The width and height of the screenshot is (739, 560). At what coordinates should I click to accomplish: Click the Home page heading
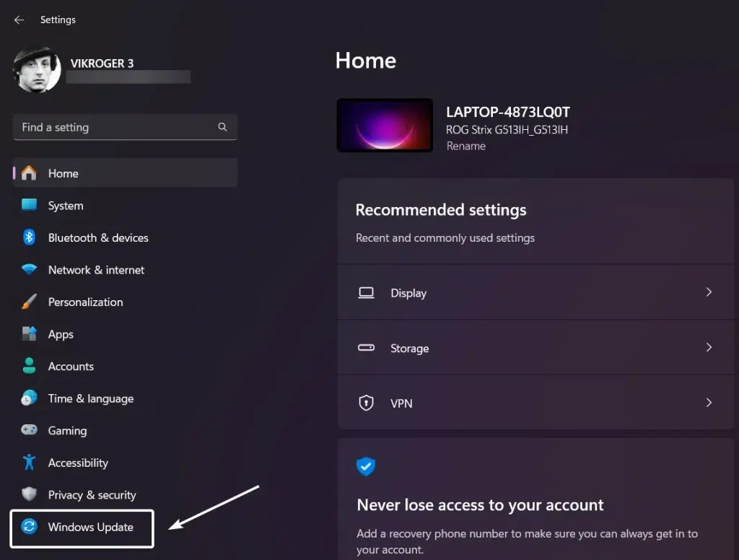(x=366, y=61)
